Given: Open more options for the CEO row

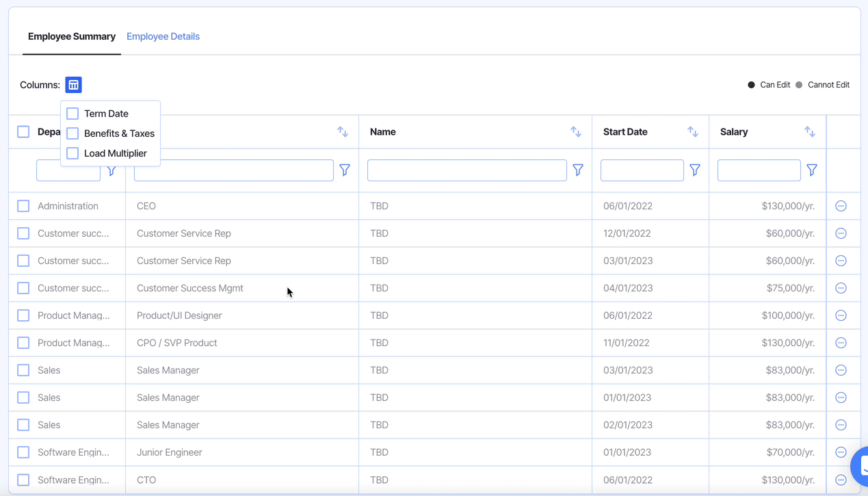Looking at the screenshot, I should (x=841, y=206).
